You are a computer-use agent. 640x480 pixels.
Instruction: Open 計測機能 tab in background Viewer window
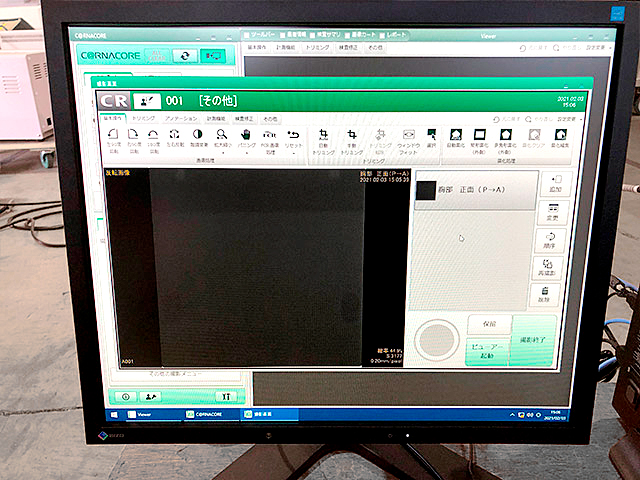[x=285, y=47]
